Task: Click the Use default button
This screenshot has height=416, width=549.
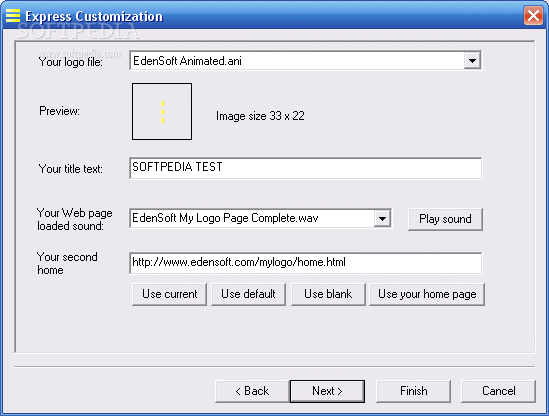Action: (x=248, y=294)
